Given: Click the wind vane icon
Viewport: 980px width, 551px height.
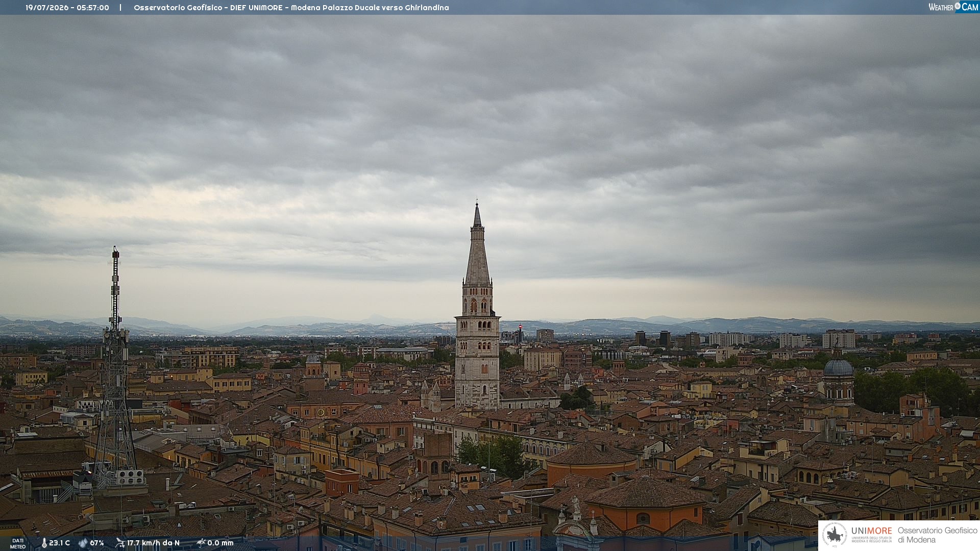Looking at the screenshot, I should click(120, 543).
